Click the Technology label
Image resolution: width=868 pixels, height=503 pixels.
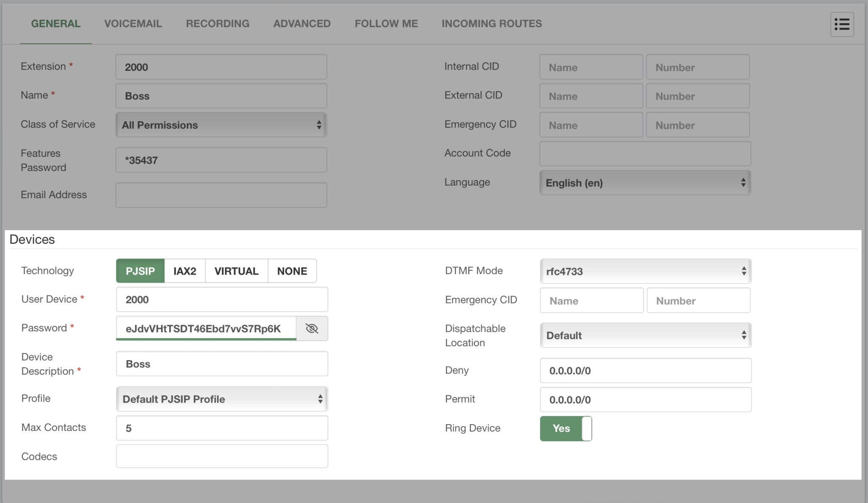[x=47, y=270]
